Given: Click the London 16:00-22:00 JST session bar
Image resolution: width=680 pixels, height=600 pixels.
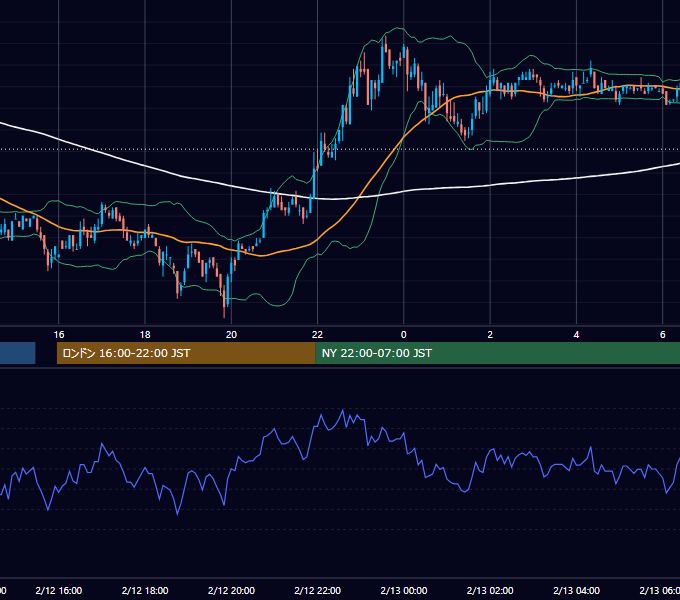Looking at the screenshot, I should 186,353.
